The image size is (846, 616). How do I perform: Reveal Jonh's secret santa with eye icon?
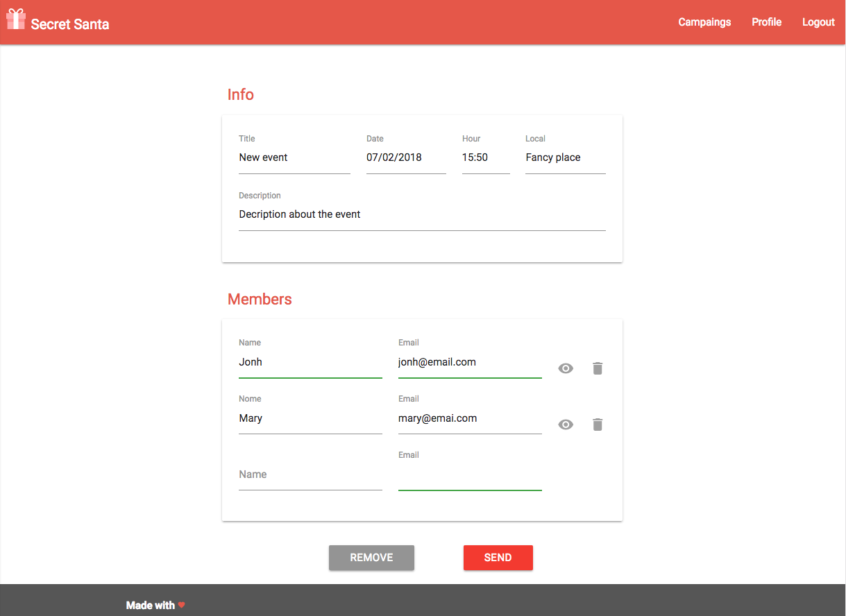565,368
